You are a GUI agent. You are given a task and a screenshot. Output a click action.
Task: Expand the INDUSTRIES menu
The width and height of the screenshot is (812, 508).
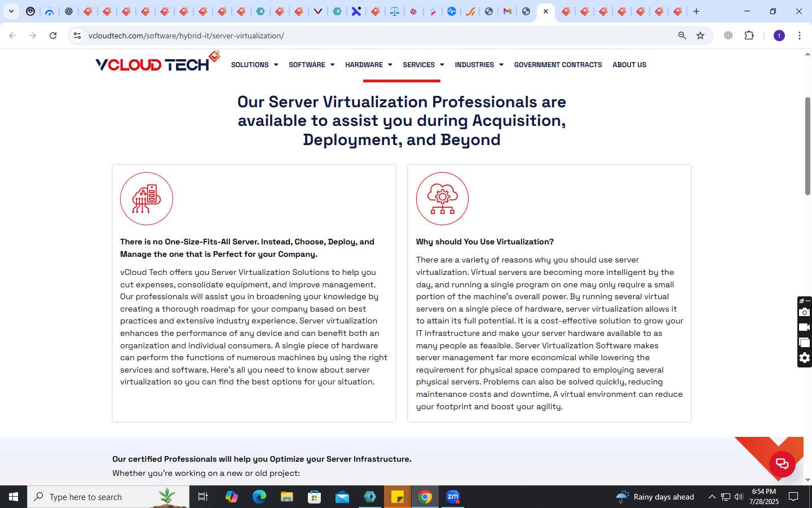(x=479, y=65)
